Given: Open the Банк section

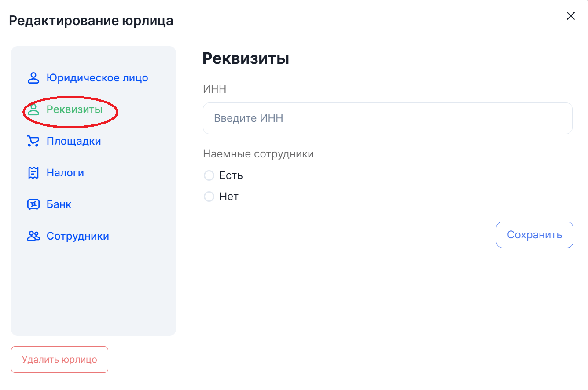Looking at the screenshot, I should [59, 205].
